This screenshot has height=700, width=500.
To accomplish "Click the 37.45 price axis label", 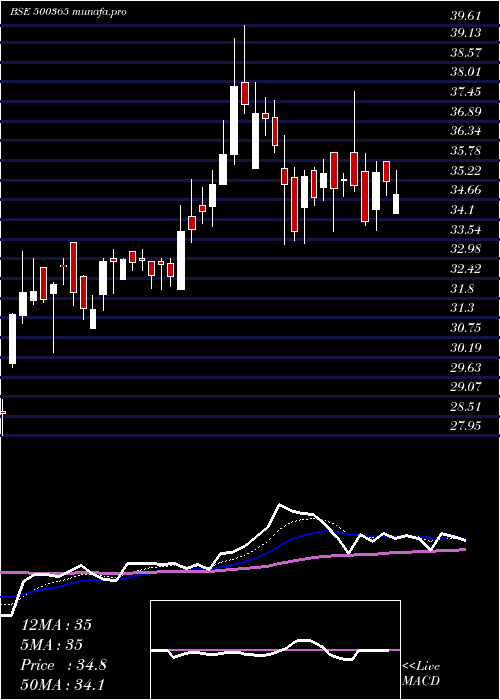I will tap(466, 92).
